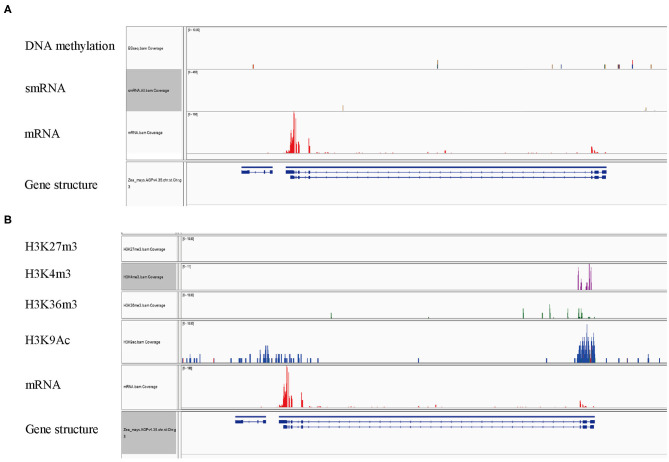The image size is (669, 462).
Task: Click the orange smRNA signal mark in panel A
Action: (x=343, y=106)
